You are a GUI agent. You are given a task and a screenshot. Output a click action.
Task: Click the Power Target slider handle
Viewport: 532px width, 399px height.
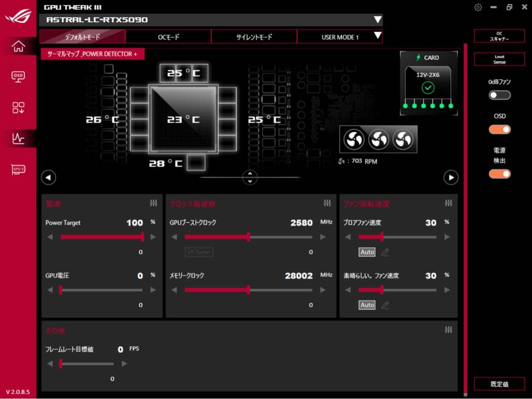(x=141, y=237)
